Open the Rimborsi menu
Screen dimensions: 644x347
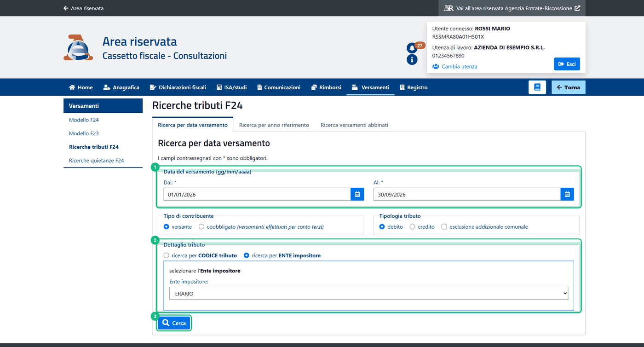point(326,87)
